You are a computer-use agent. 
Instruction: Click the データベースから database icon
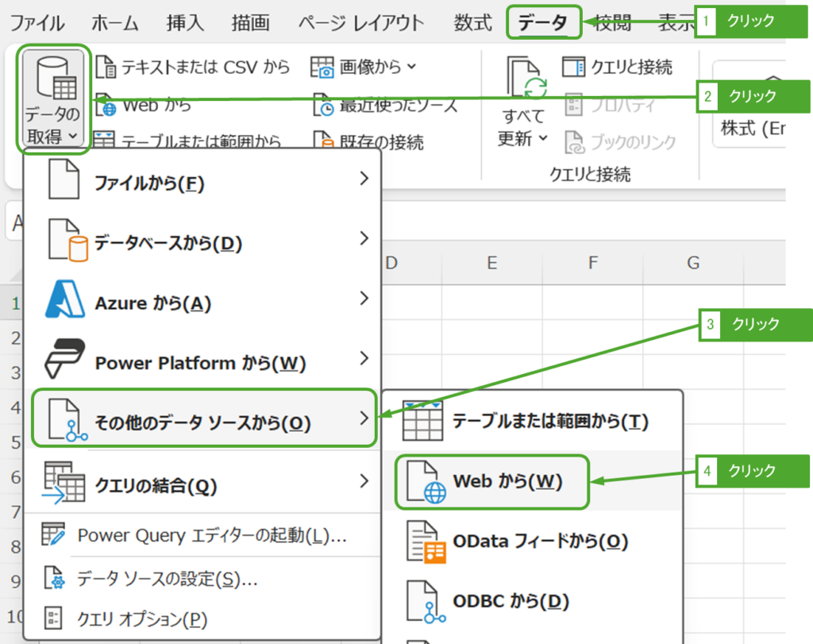click(x=67, y=240)
